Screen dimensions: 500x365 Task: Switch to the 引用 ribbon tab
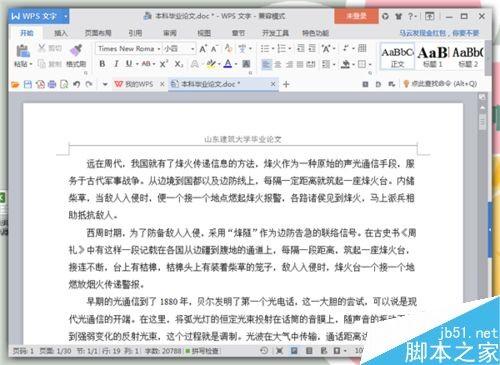135,33
